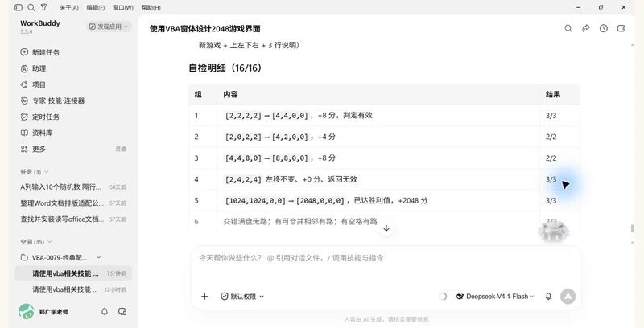Open the 发现应用 dropdown
This screenshot has width=644, height=328.
[109, 27]
